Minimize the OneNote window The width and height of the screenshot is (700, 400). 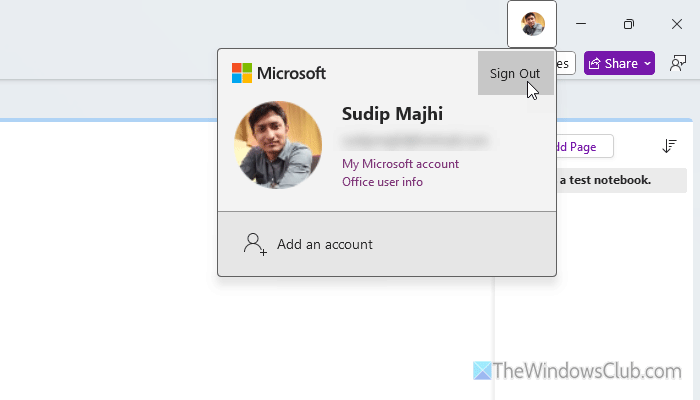pos(581,24)
